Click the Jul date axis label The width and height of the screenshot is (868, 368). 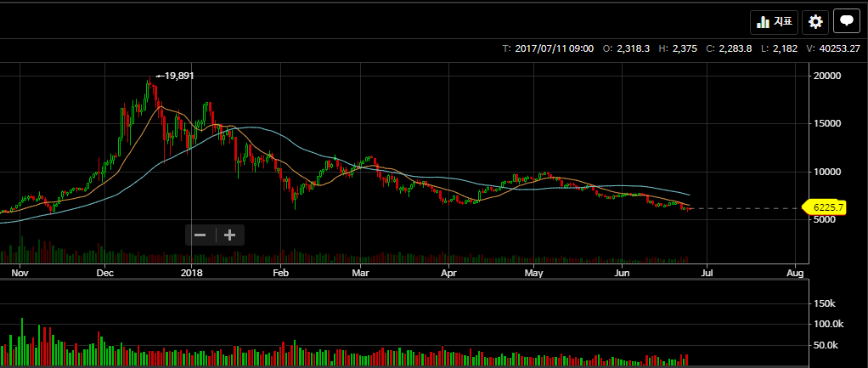pos(707,273)
